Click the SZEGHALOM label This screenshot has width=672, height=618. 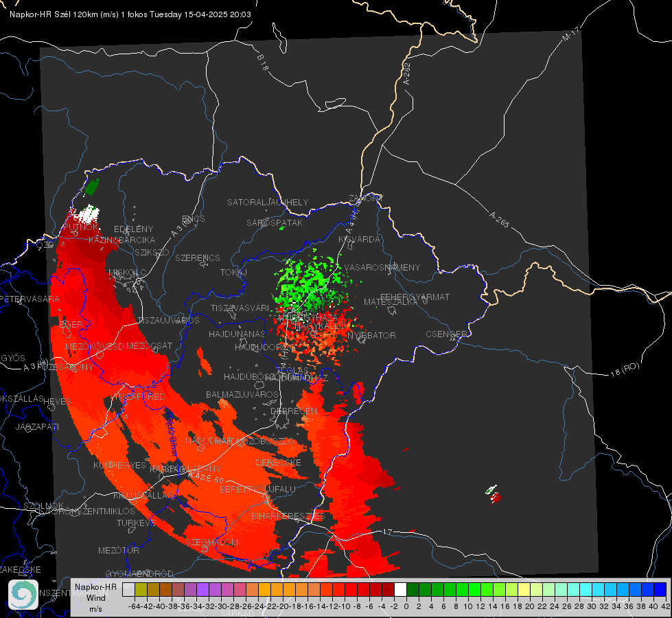coord(211,542)
